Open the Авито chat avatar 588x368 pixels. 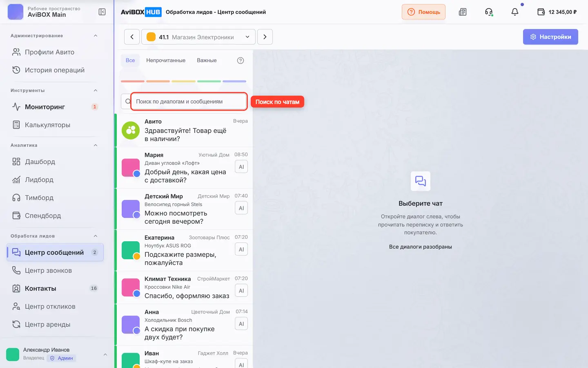click(x=131, y=130)
